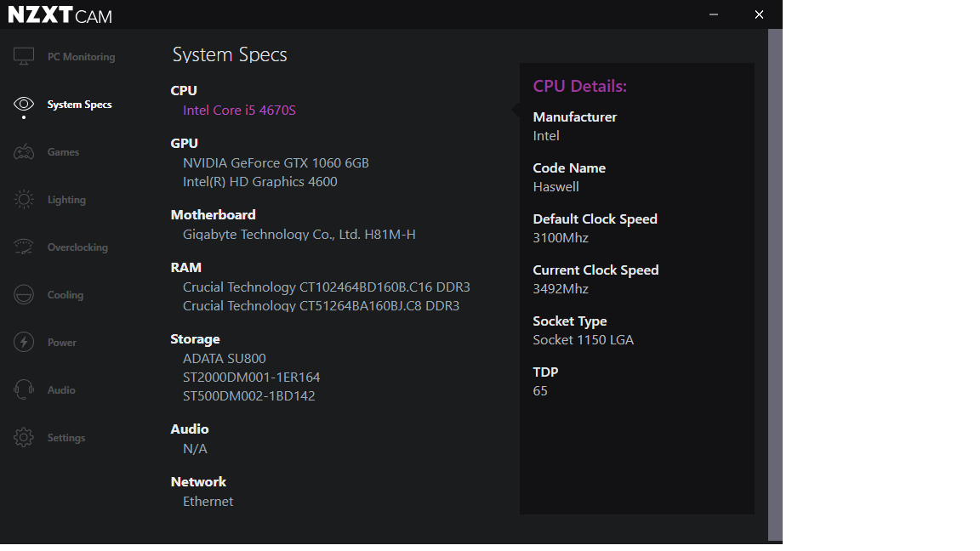Click the System Specs eye icon
This screenshot has height=551, width=980.
click(24, 104)
